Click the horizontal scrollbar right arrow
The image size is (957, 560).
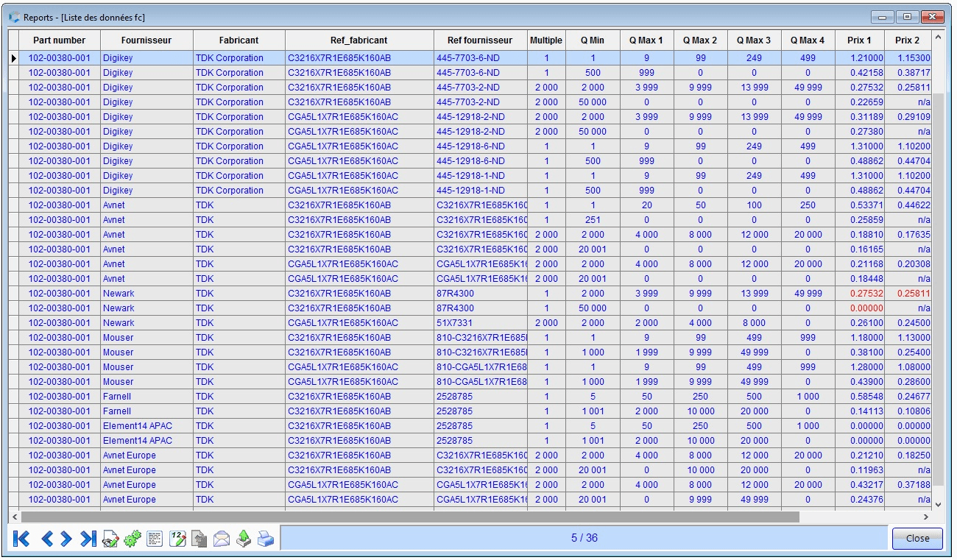[x=925, y=517]
